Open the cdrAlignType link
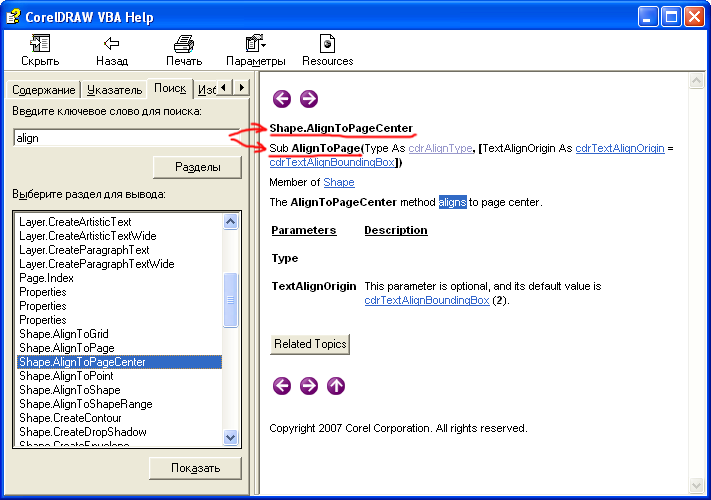 [x=440, y=148]
